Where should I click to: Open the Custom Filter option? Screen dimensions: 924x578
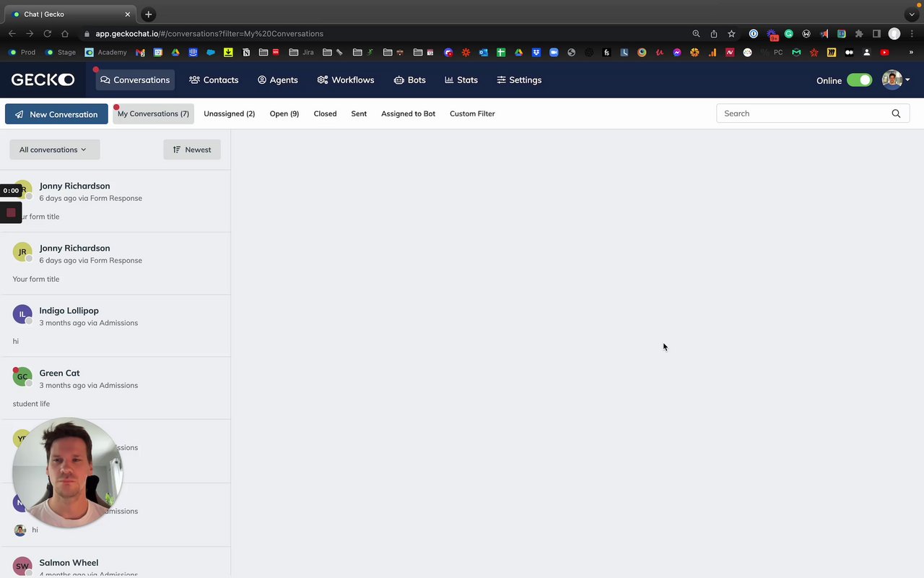tap(472, 113)
